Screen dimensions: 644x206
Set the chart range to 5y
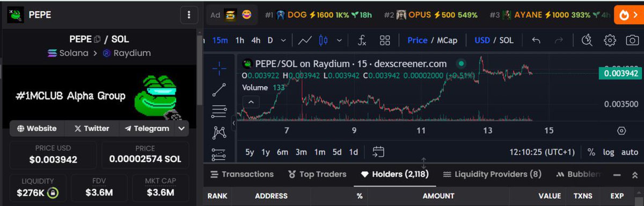click(250, 152)
